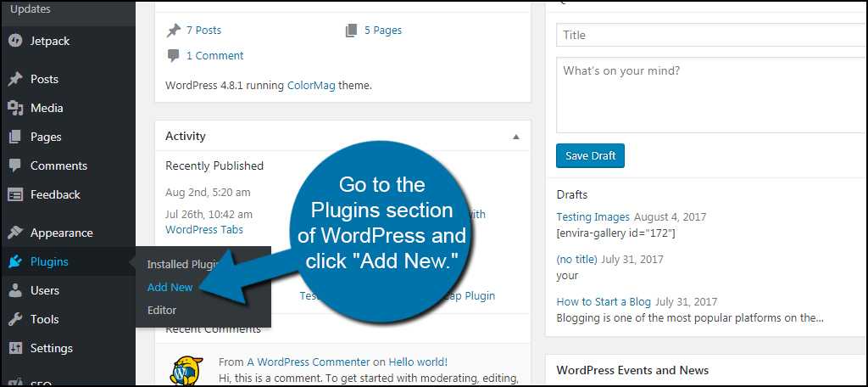Click the Recently Published label

(x=214, y=165)
